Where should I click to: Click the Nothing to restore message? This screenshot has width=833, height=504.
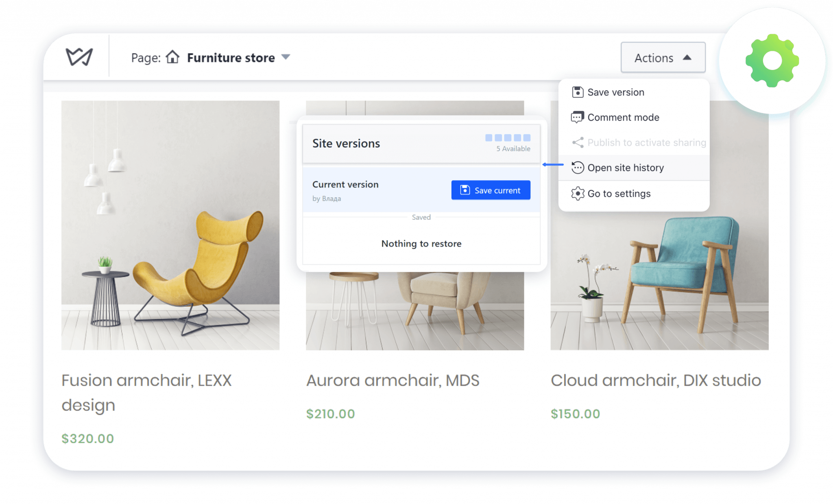pos(421,243)
